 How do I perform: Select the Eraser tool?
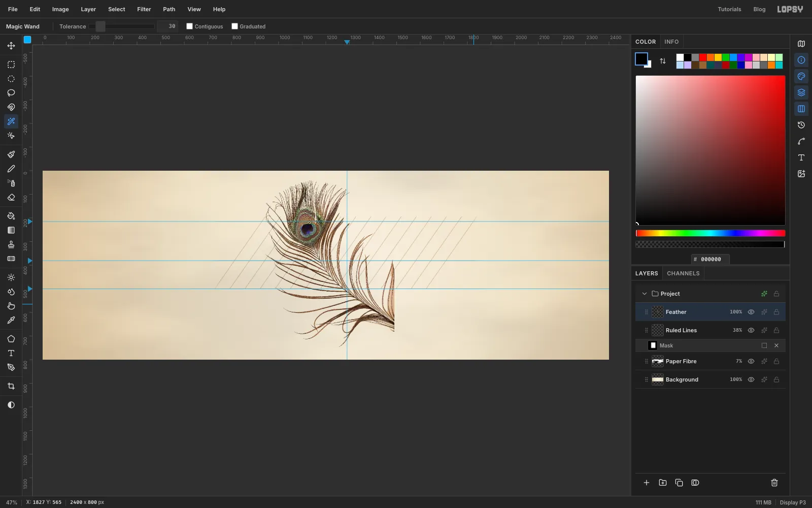click(x=11, y=197)
